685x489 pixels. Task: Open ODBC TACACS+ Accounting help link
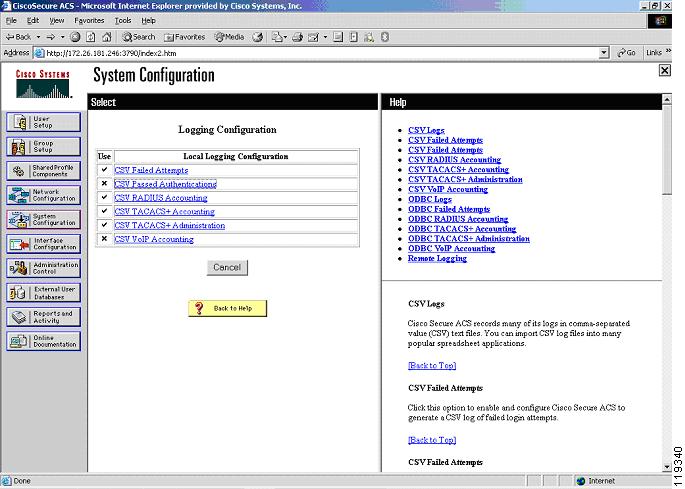pyautogui.click(x=462, y=229)
